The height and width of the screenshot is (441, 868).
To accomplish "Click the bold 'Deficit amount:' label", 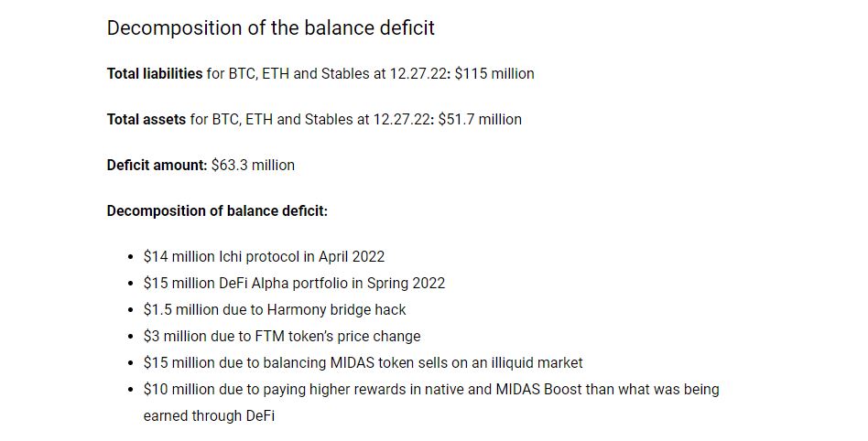I will pos(157,166).
